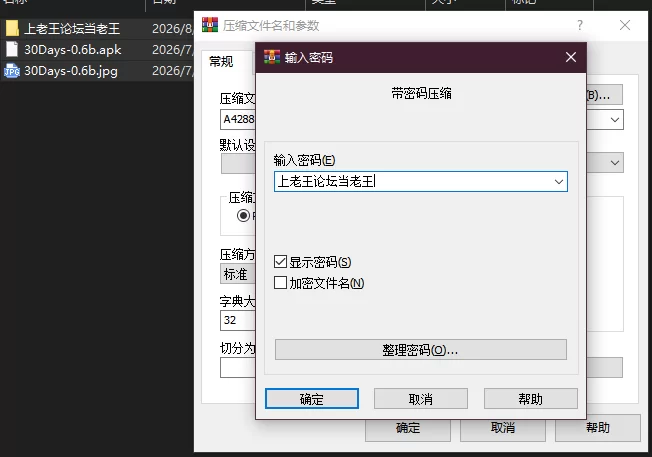This screenshot has height=457, width=652.
Task: Click WinRAR icon in 压缩文件名和参数 title bar
Action: click(x=210, y=25)
